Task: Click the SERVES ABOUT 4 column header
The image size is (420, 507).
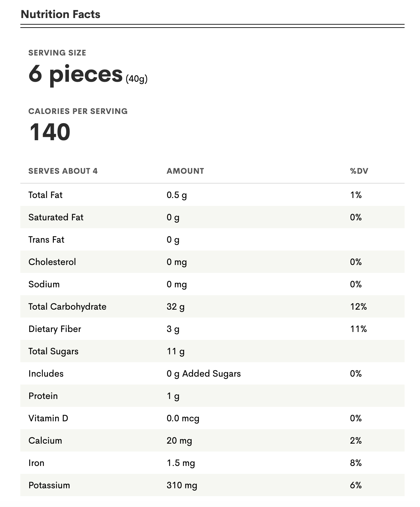Action: pyautogui.click(x=63, y=171)
